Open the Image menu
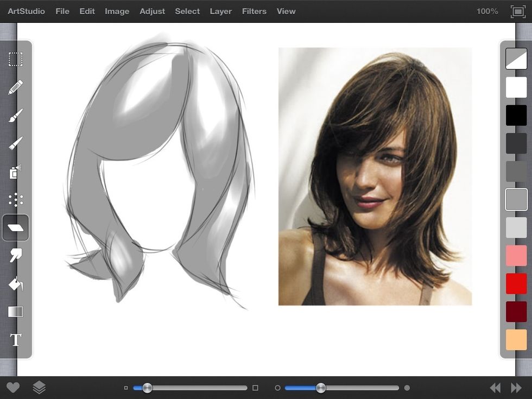532x399 pixels. pos(117,11)
